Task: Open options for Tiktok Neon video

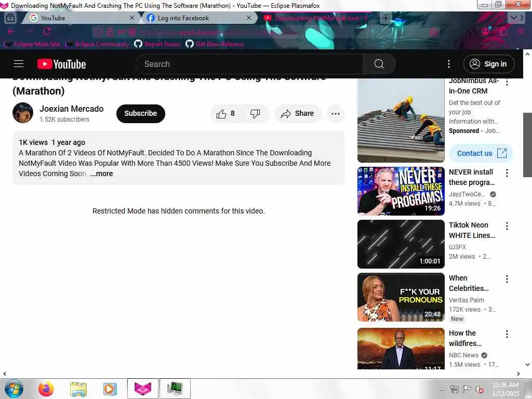Action: pyautogui.click(x=507, y=226)
